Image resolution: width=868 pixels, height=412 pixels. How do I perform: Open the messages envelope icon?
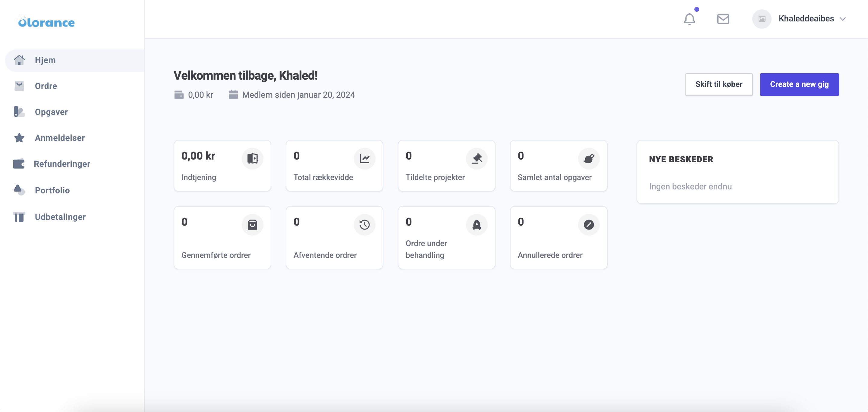point(723,19)
